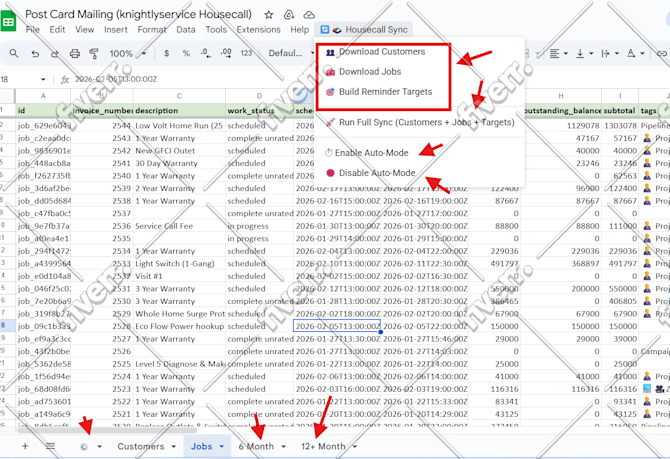
Task: Star the Post Card Mailing document
Action: [268, 15]
